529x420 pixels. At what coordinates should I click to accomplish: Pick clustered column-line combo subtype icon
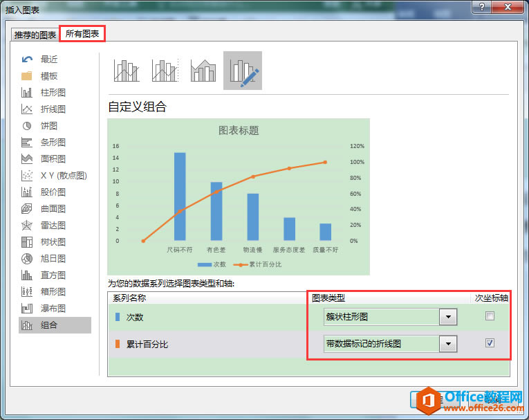(x=127, y=71)
